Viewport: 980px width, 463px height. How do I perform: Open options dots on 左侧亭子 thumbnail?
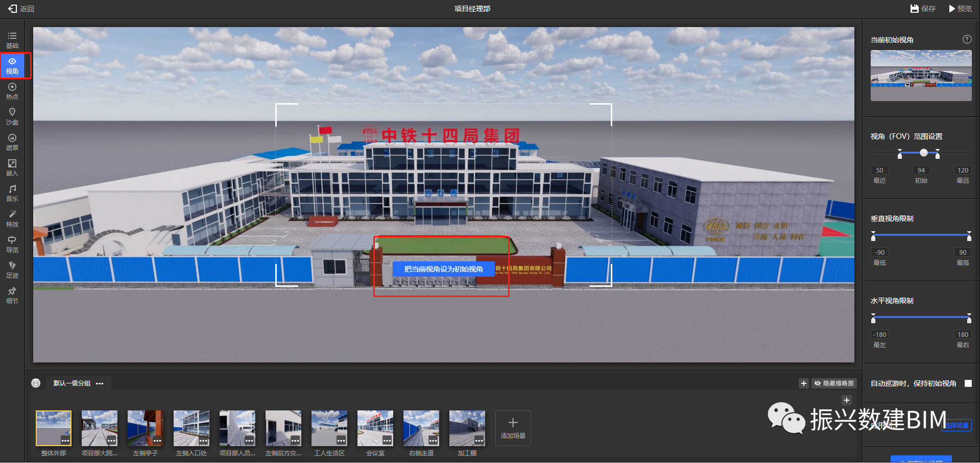pos(157,441)
